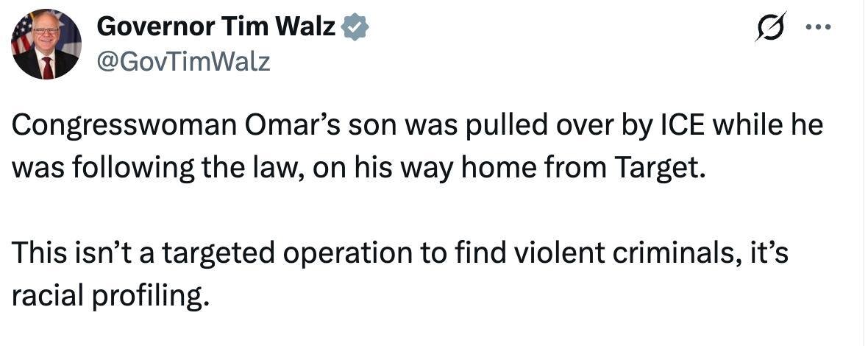Open the profile avatar photo
Viewport: 868px width, 346px height.
click(x=46, y=45)
